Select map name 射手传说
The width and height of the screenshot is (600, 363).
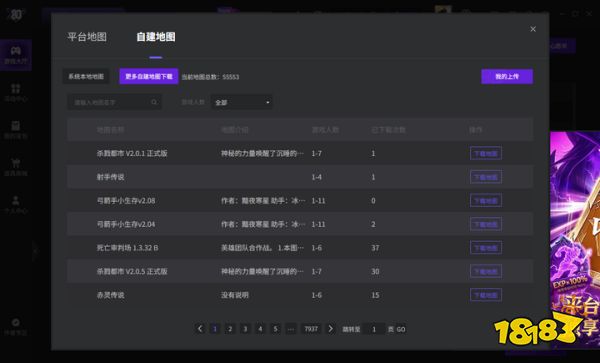click(110, 177)
